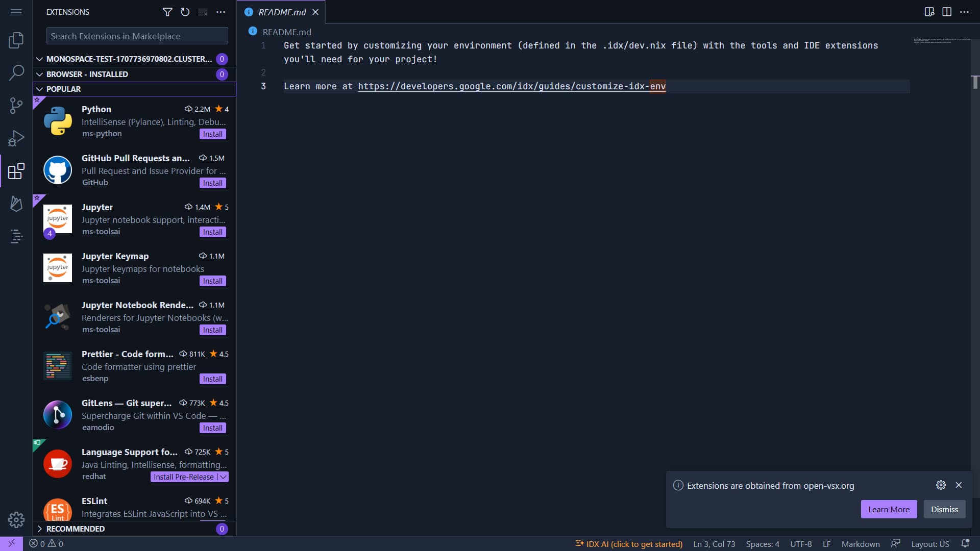Install the Jupyter Keymap extension
Image resolution: width=980 pixels, height=551 pixels.
212,281
